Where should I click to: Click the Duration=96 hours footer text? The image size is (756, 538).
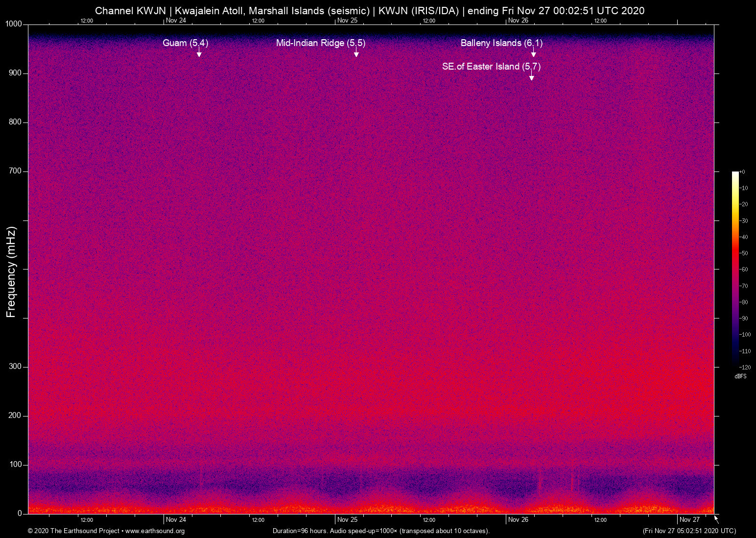[x=380, y=531]
